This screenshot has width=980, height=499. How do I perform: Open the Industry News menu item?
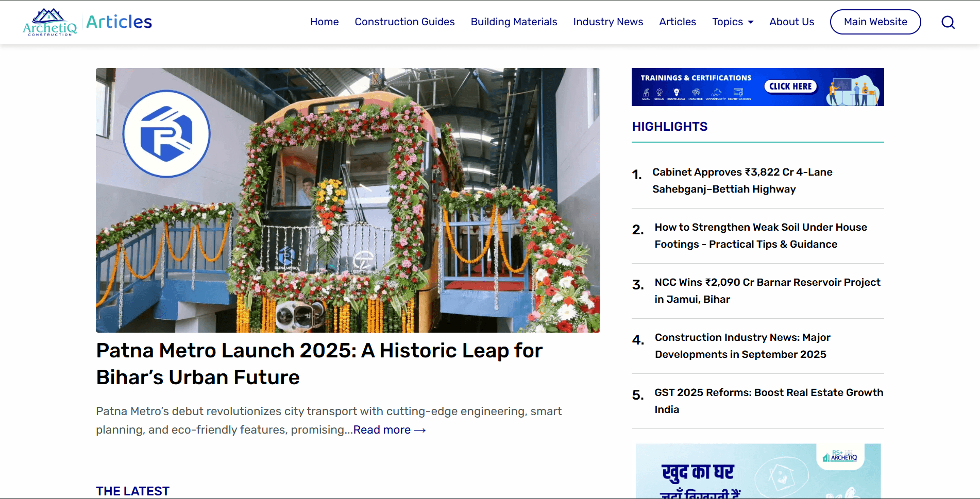(x=608, y=22)
